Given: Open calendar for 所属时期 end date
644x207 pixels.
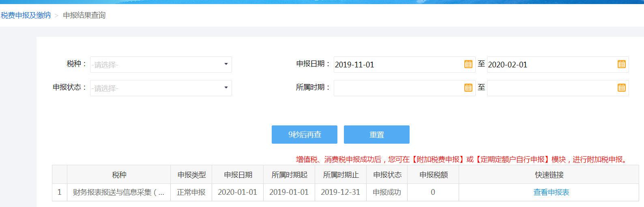Looking at the screenshot, I should tap(621, 88).
